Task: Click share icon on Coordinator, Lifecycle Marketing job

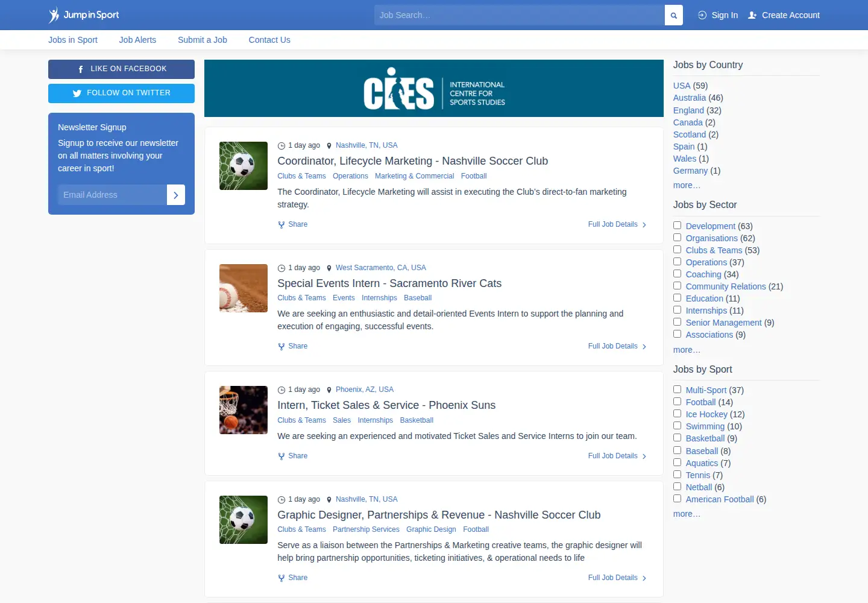Action: pos(281,224)
